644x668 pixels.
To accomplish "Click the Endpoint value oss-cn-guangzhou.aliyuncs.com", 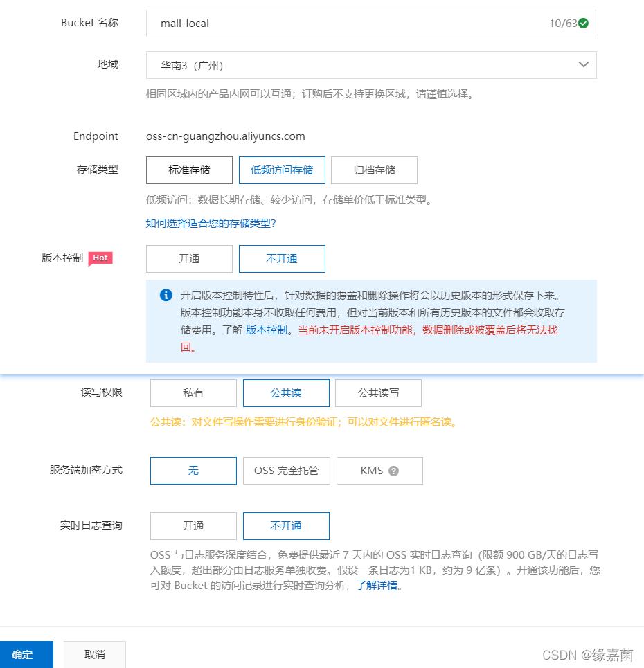I will [x=226, y=136].
